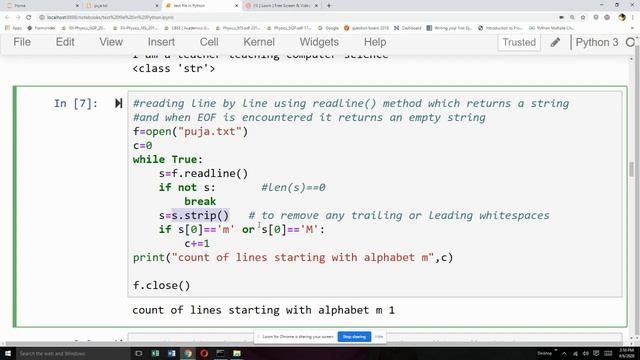The image size is (640, 360).
Task: Open the Python Multiple Ch bookmark
Action: 551,28
